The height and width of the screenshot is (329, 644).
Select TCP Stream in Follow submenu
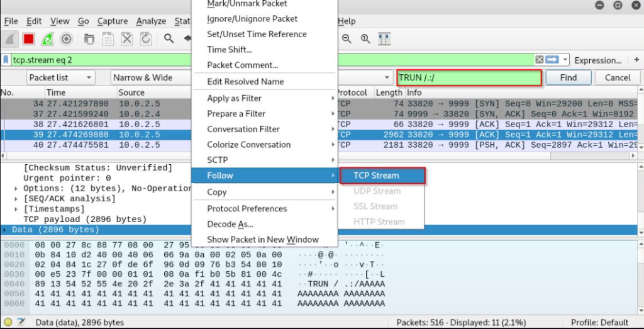pos(376,176)
